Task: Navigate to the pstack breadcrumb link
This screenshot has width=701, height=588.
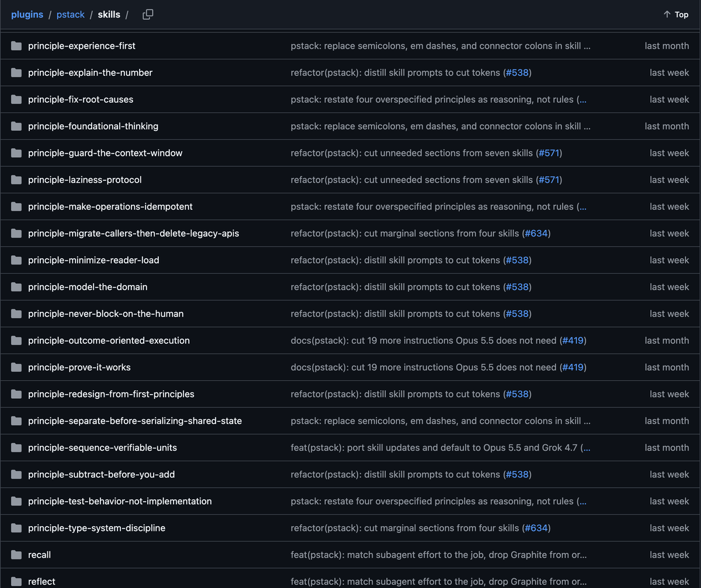Action: click(71, 15)
